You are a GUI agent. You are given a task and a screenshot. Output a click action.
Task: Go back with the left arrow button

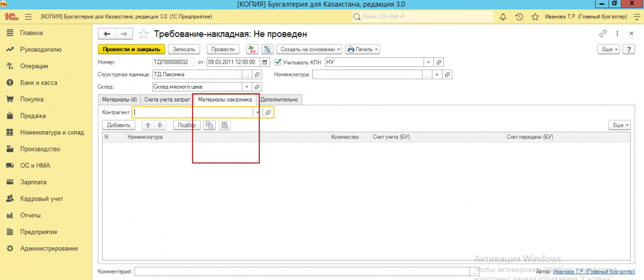pos(108,33)
